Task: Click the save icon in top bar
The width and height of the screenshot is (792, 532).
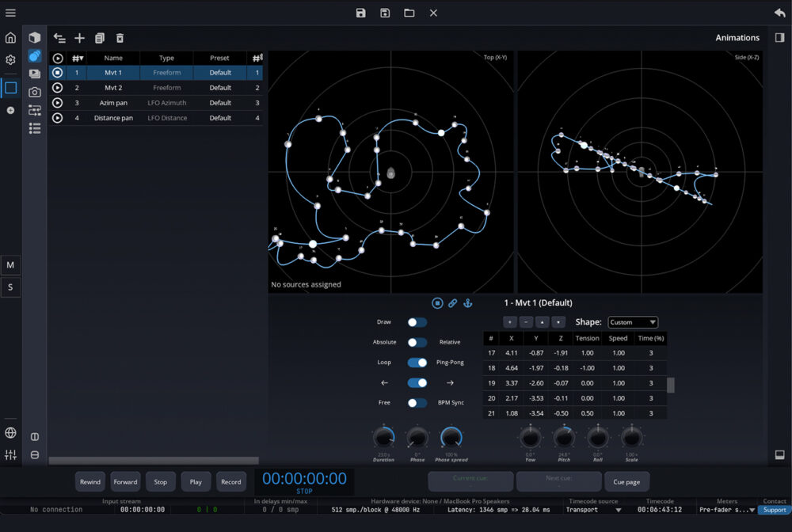Action: pos(361,13)
